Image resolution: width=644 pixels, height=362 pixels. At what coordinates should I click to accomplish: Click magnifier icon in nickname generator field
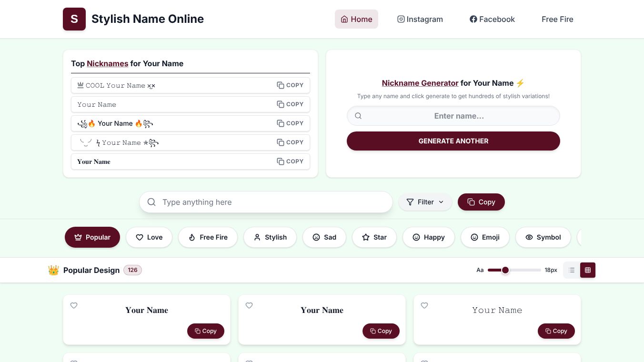point(358,116)
